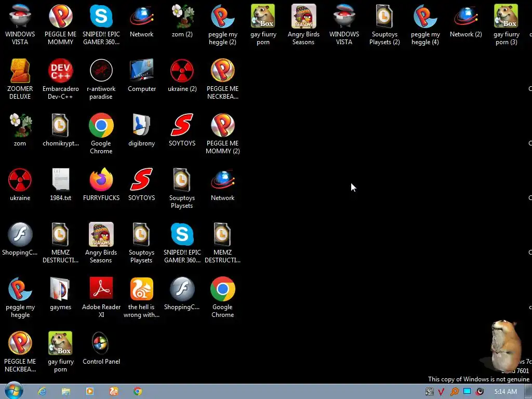Open Windows Explorer folder in the taskbar

66,391
